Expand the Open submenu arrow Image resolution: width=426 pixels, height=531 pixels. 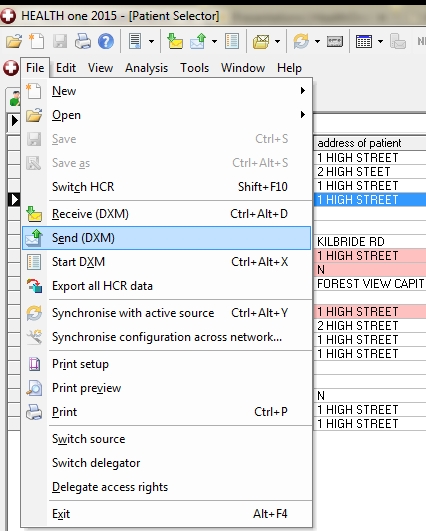(302, 114)
